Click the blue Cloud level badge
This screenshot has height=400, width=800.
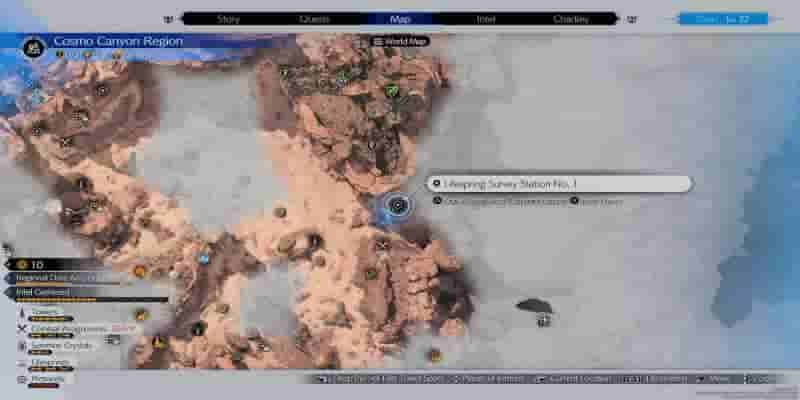[x=723, y=19]
